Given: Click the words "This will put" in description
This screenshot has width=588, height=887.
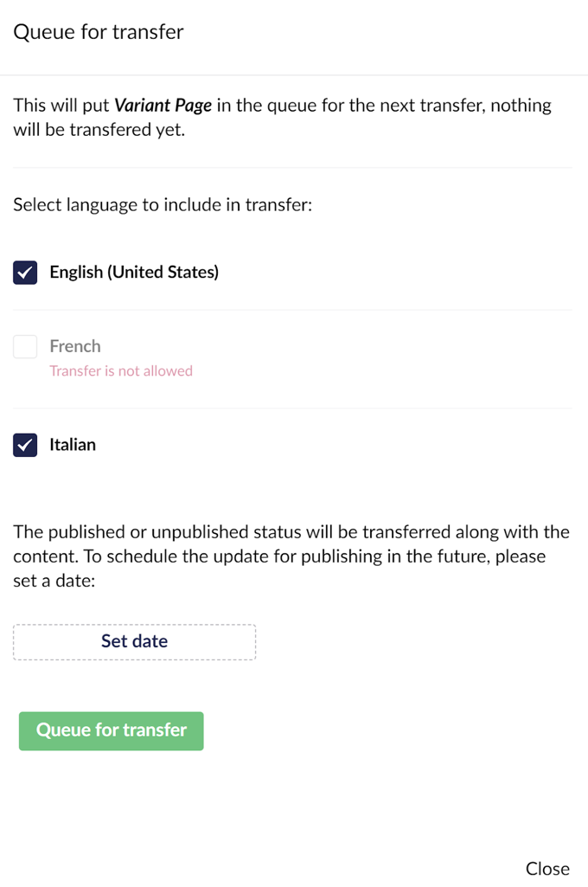Looking at the screenshot, I should click(x=61, y=106).
